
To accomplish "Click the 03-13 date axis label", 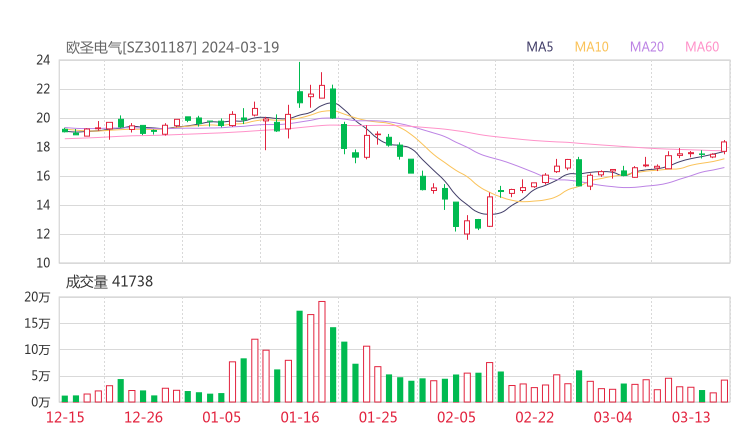I will (x=691, y=417).
